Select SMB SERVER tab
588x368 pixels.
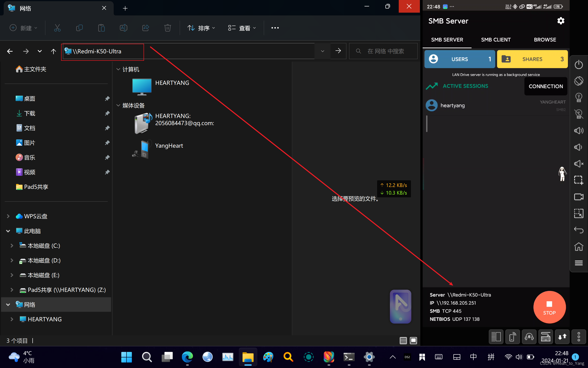(x=447, y=40)
